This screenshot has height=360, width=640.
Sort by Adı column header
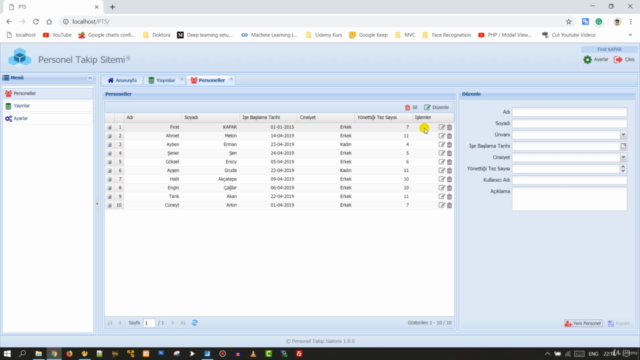click(153, 118)
